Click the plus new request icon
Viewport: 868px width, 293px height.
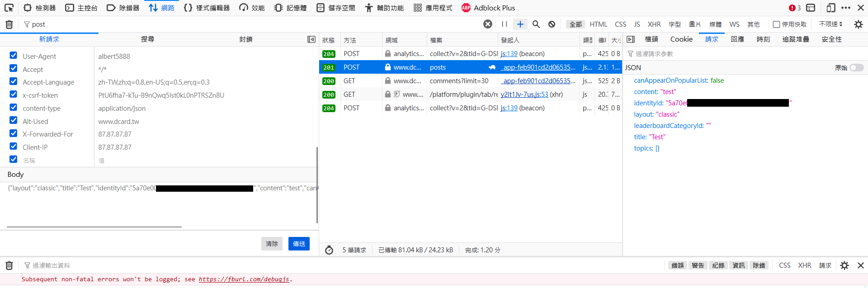(x=520, y=24)
